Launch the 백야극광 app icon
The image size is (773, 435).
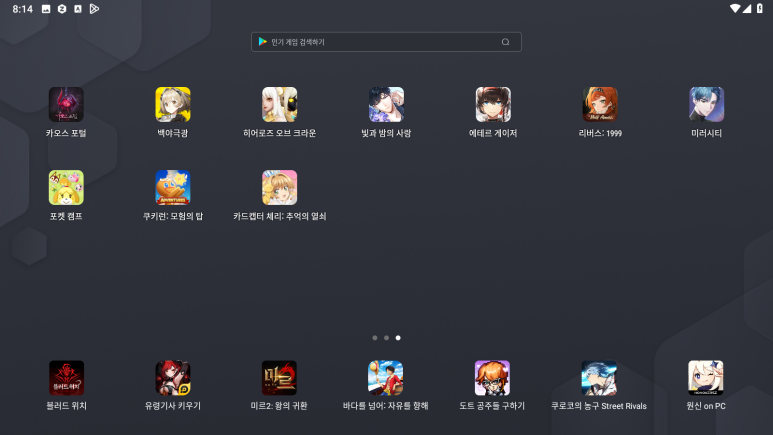[173, 105]
